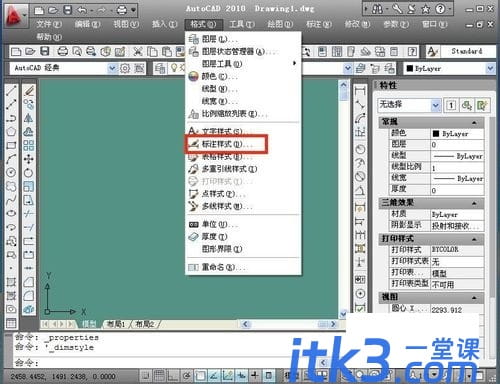The image size is (500, 384).
Task: Select the Polygon draw tool
Action: tap(11, 132)
